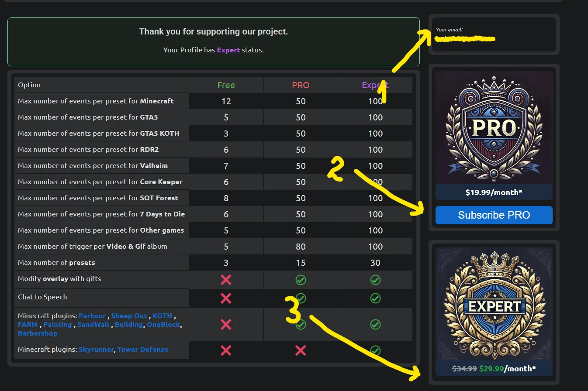Open the OneBlock plugin link
The height and width of the screenshot is (391, 588).
[163, 324]
